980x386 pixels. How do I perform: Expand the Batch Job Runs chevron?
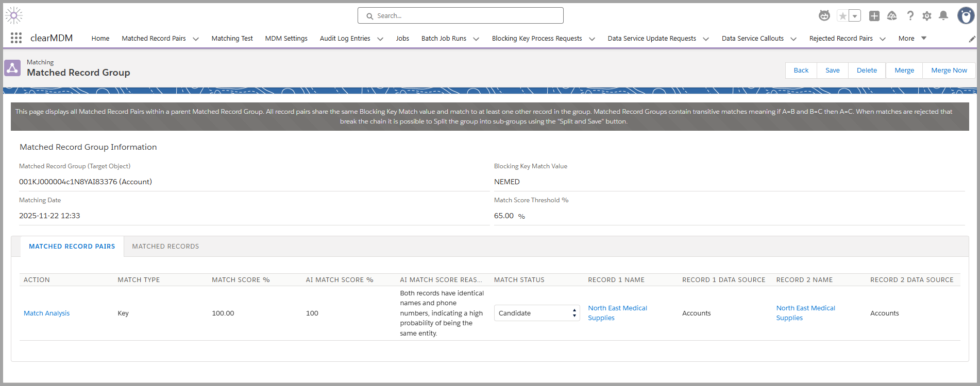pyautogui.click(x=476, y=39)
